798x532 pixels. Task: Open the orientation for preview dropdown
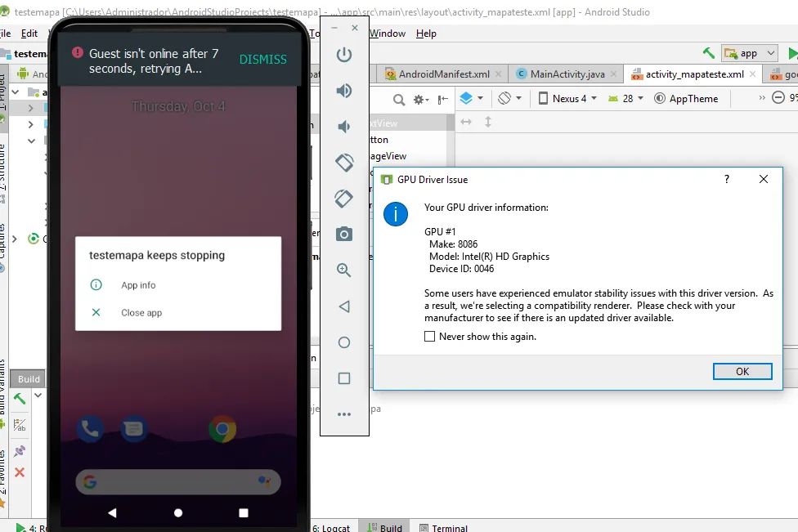[x=509, y=98]
